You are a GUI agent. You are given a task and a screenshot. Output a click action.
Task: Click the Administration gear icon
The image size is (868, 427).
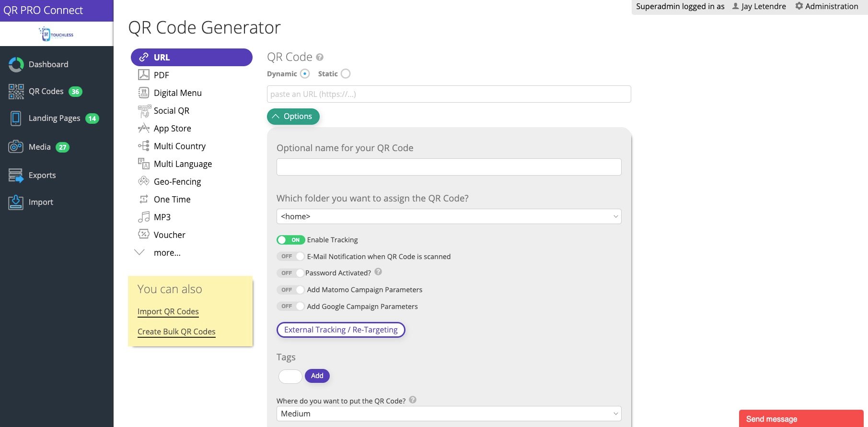(799, 6)
